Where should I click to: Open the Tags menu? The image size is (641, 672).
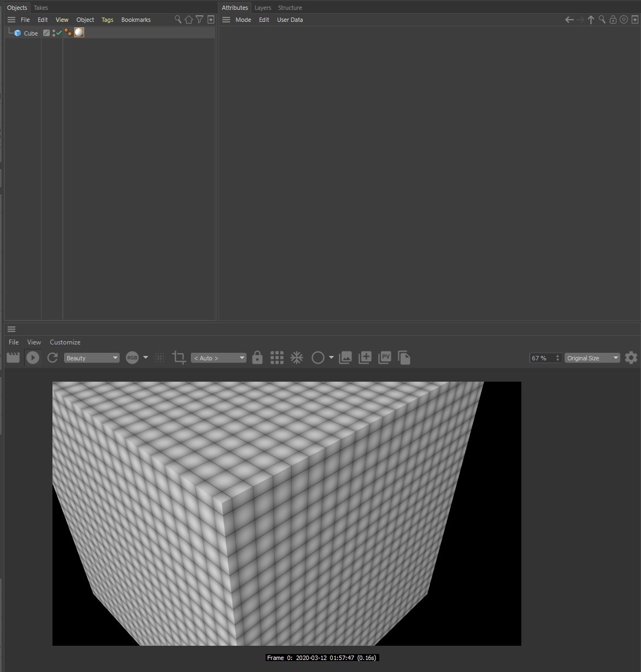[x=108, y=20]
